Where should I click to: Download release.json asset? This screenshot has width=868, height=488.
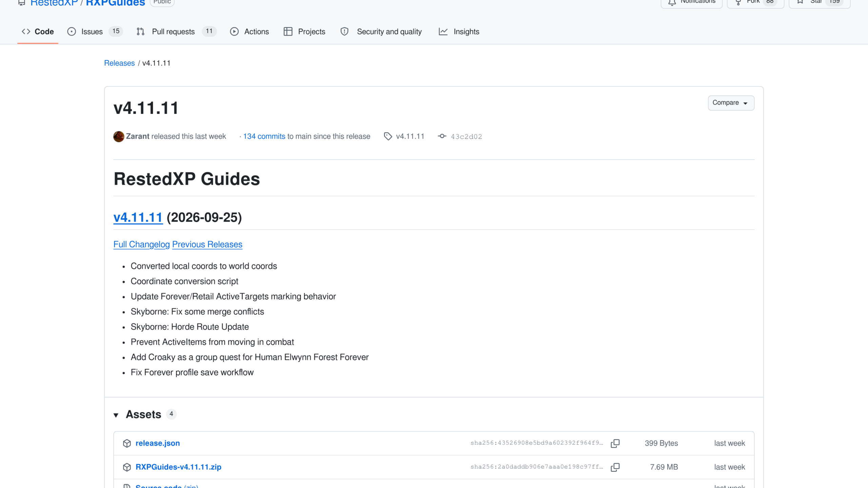pos(158,443)
